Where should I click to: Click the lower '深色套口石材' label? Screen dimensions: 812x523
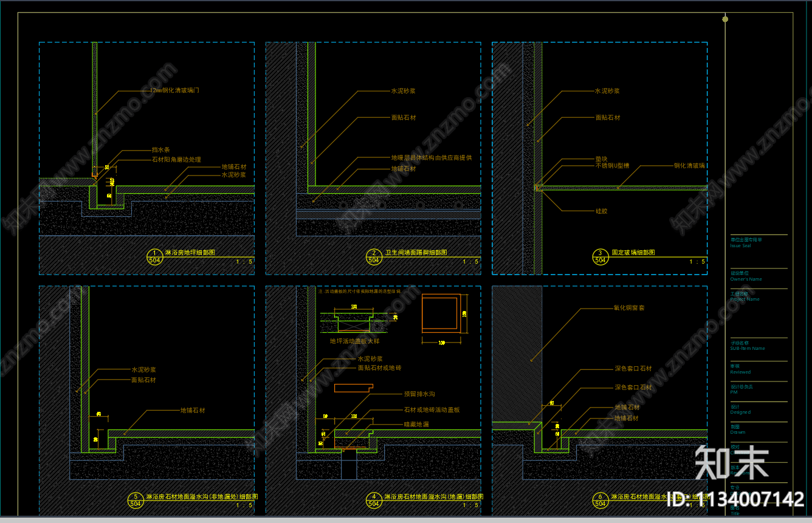(633, 388)
